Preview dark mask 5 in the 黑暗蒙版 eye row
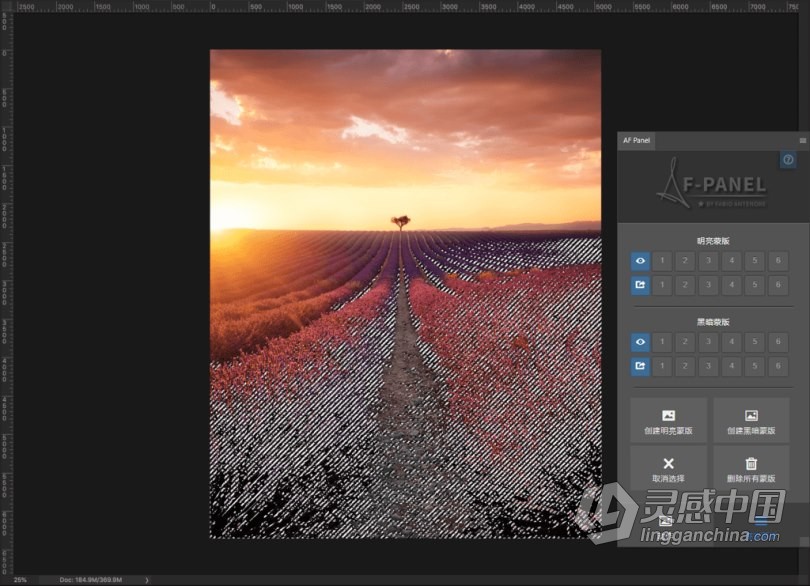Screen dimensions: 810x586 click(755, 342)
